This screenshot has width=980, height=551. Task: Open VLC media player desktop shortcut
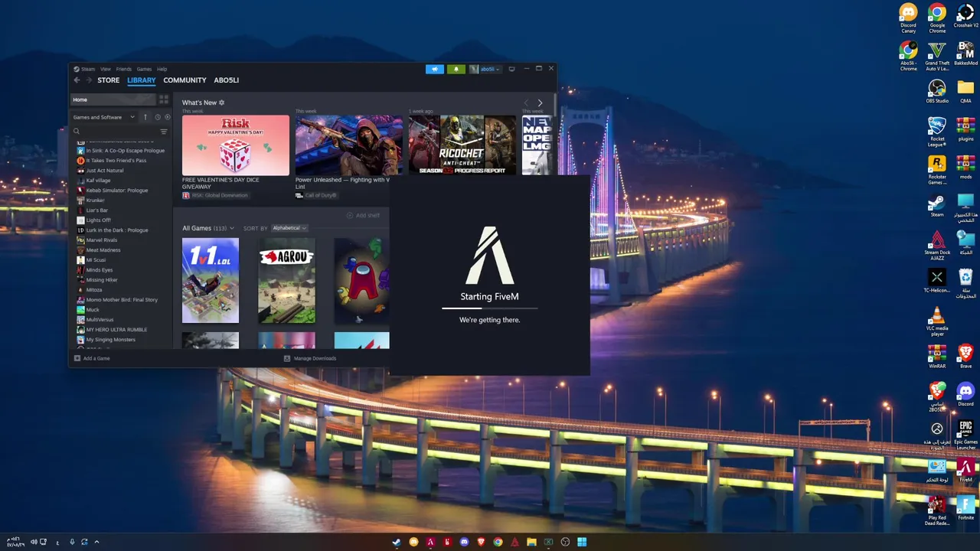tap(937, 321)
